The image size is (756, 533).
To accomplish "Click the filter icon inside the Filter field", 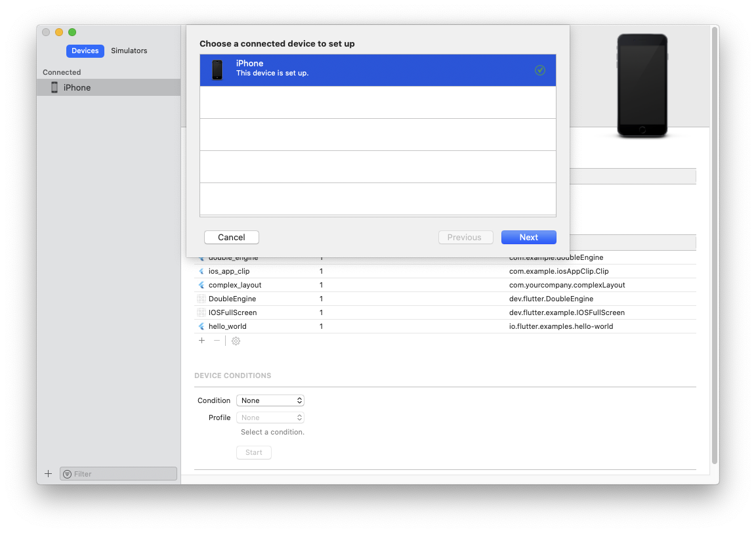I will click(x=67, y=473).
